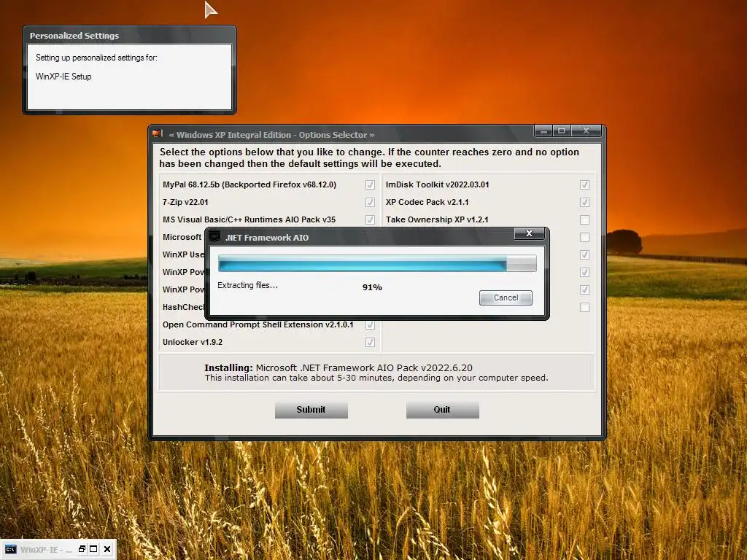
Task: Cancel the .NET Framework AIO extraction
Action: click(506, 297)
